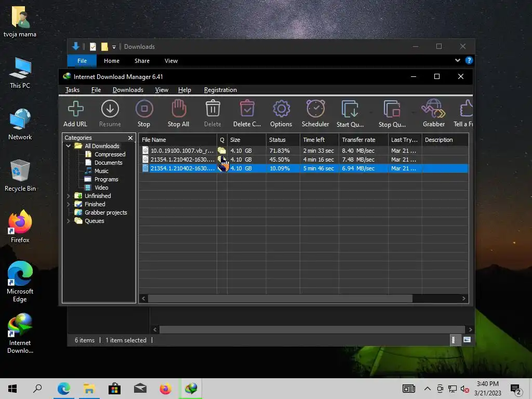Collapse the All Downloads tree node
Viewport: 532px width, 399px height.
68,146
